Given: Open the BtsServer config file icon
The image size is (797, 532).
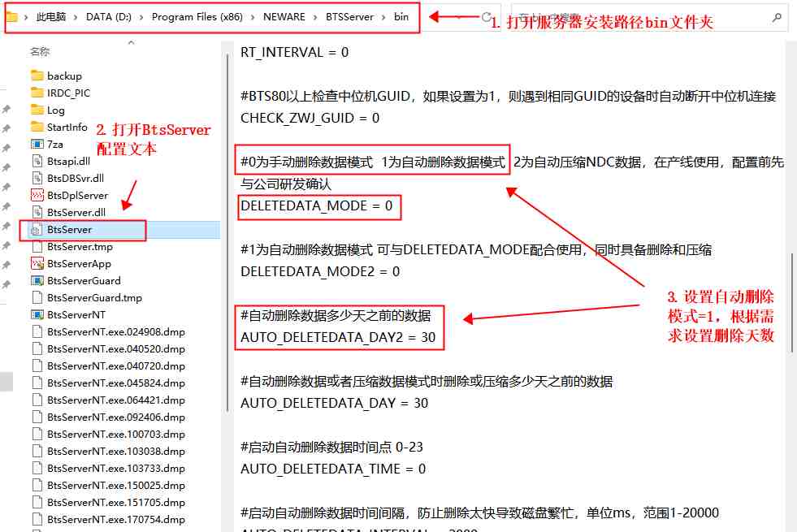Looking at the screenshot, I should [x=37, y=230].
